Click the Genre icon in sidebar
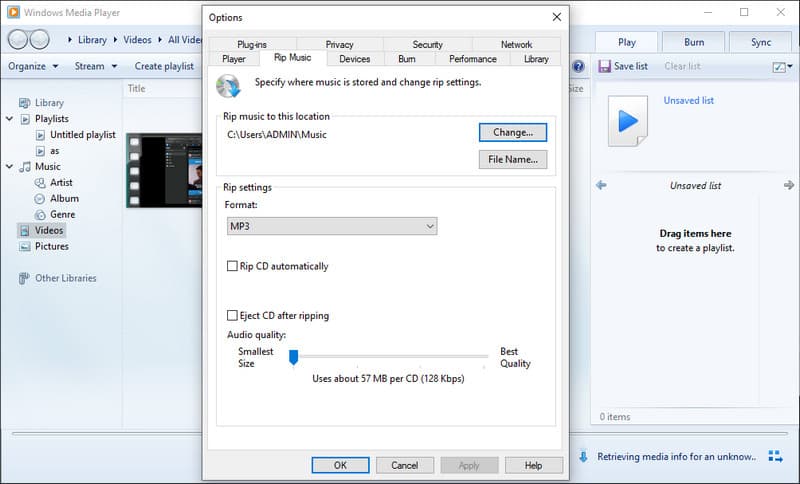The height and width of the screenshot is (484, 800). coord(40,215)
